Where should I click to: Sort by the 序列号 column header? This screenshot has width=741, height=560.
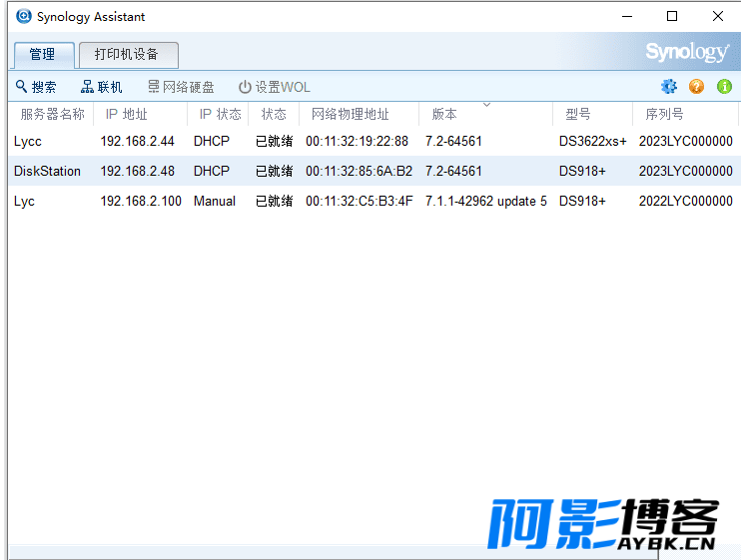[x=685, y=114]
